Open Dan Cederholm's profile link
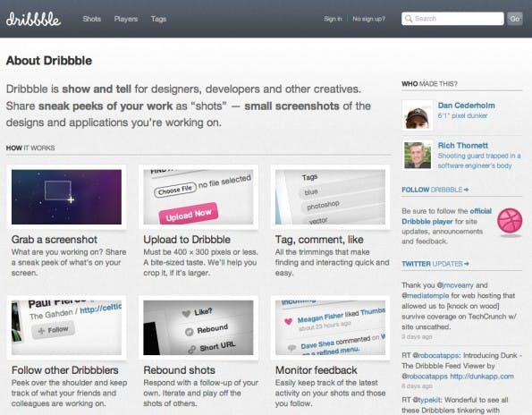532x415 pixels. (466, 106)
